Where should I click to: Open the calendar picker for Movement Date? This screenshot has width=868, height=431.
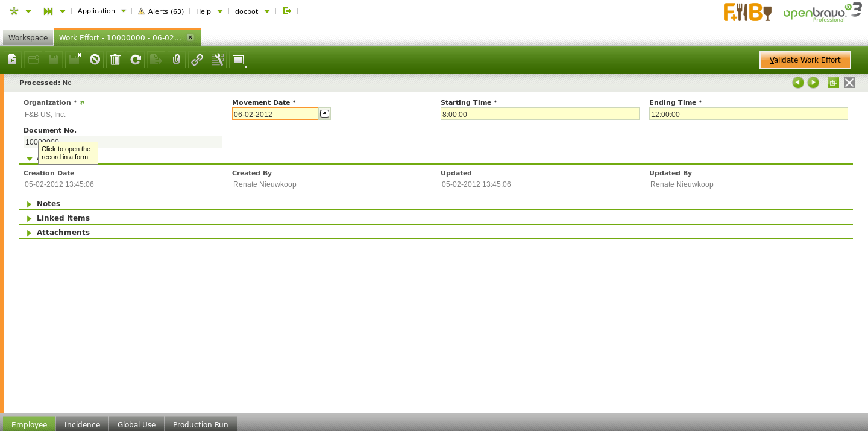point(325,114)
